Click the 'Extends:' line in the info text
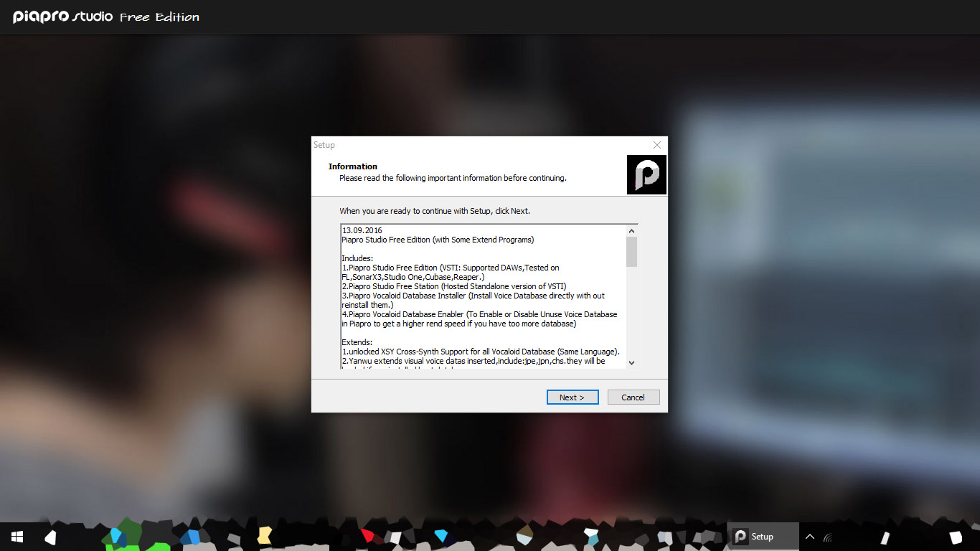980x551 pixels. [357, 342]
